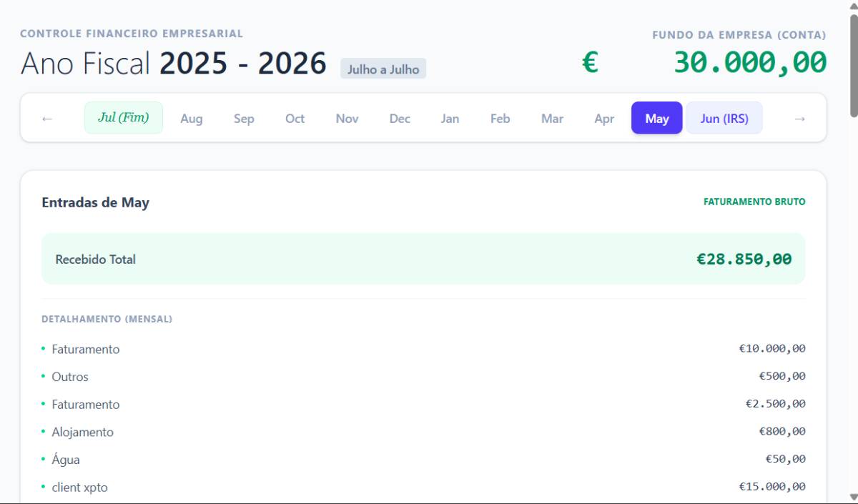
Task: Click the scrollbar up arrow
Action: [x=852, y=6]
